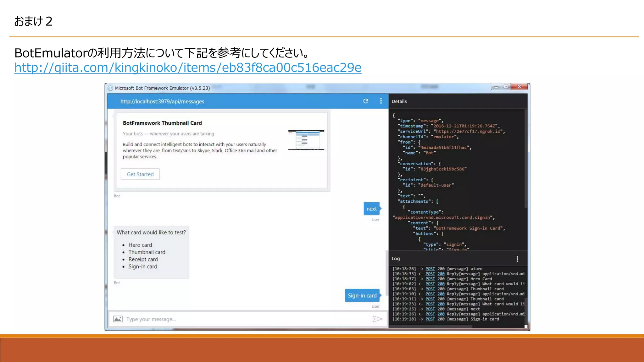This screenshot has width=644, height=362.
Task: Click the refresh conversation icon
Action: pyautogui.click(x=366, y=101)
